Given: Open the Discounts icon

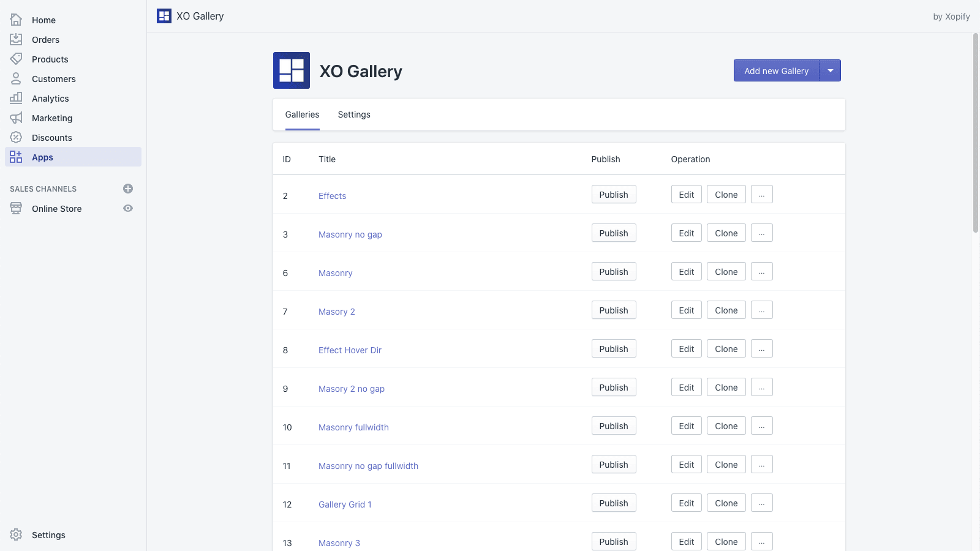Looking at the screenshot, I should (16, 137).
